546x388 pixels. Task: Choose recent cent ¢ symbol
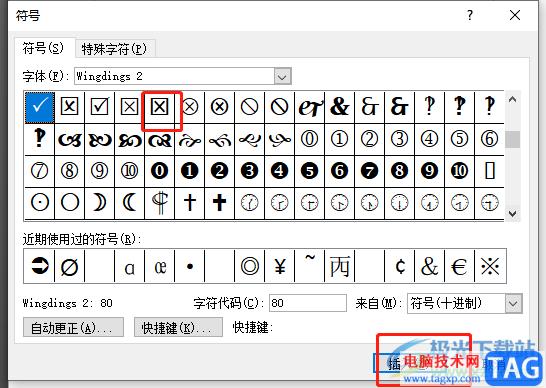coord(399,266)
